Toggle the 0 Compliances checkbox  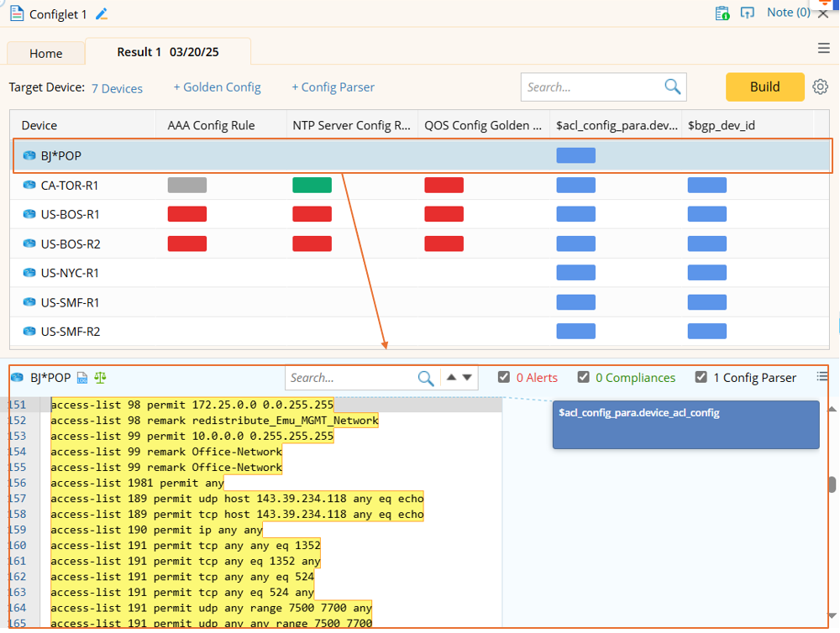click(x=583, y=377)
